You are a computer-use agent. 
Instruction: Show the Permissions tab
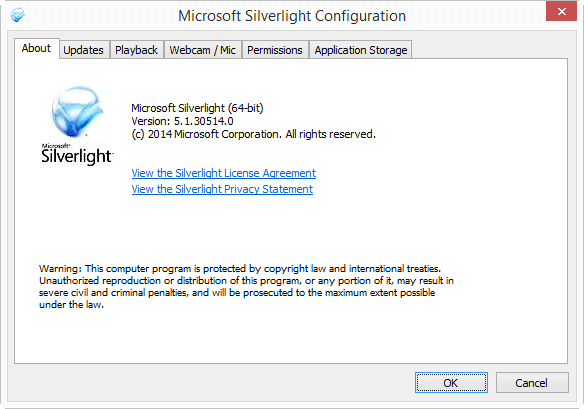click(275, 50)
